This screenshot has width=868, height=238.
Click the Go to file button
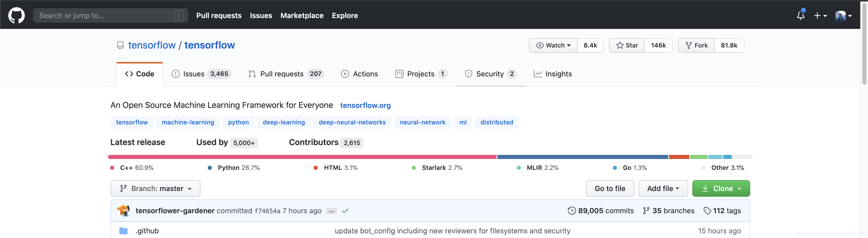[x=610, y=188]
